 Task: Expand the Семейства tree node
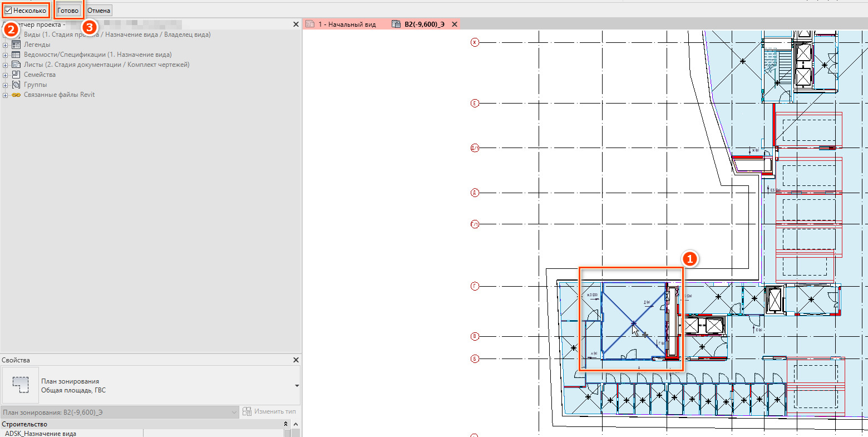(x=5, y=75)
